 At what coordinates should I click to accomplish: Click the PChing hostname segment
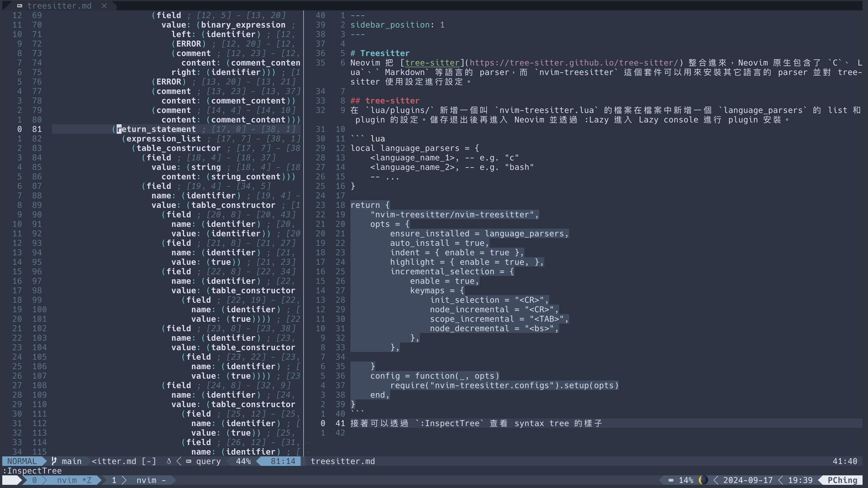click(842, 480)
